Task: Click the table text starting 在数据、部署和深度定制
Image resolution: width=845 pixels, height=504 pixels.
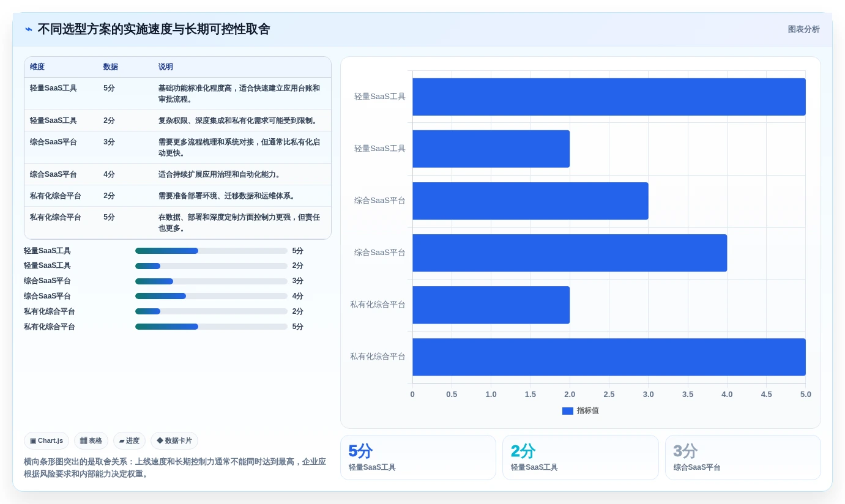Action: coord(239,223)
